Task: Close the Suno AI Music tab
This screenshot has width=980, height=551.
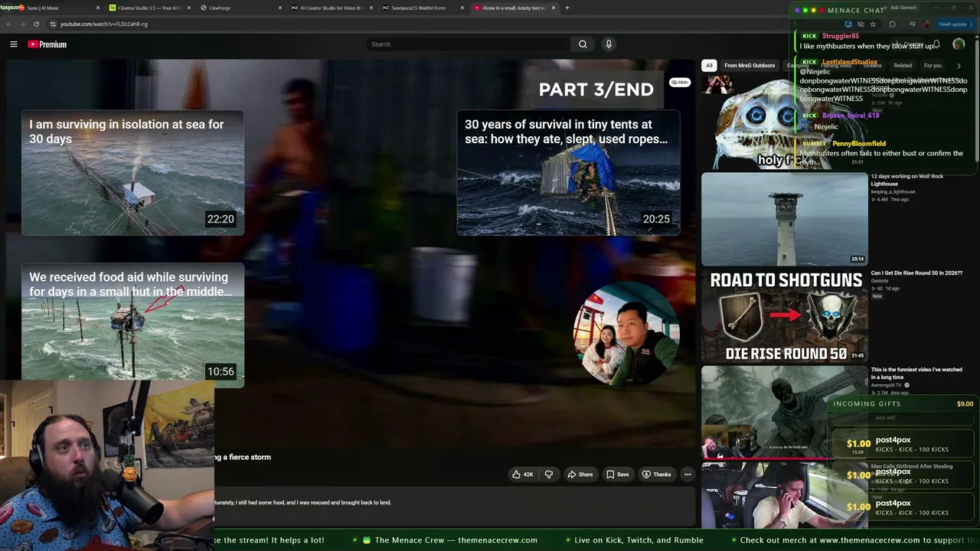Action: [x=98, y=8]
